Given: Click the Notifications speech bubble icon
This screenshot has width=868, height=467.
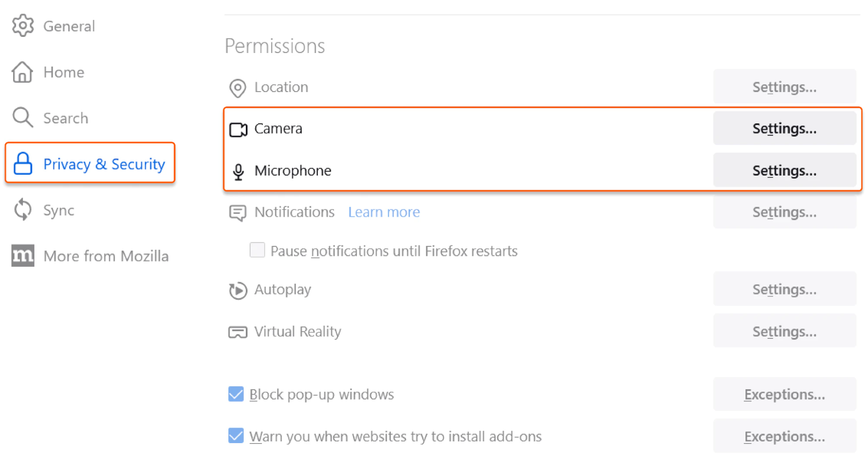Looking at the screenshot, I should coord(237,212).
